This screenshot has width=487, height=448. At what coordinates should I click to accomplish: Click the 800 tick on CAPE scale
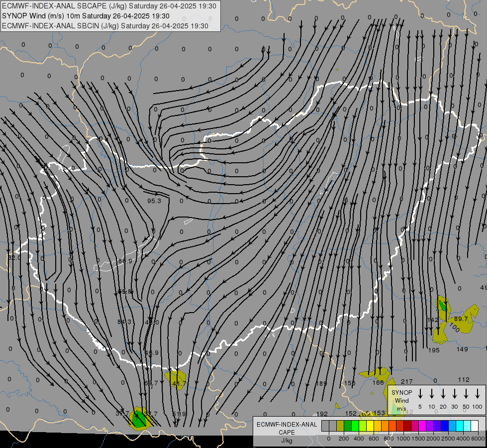[389, 439]
